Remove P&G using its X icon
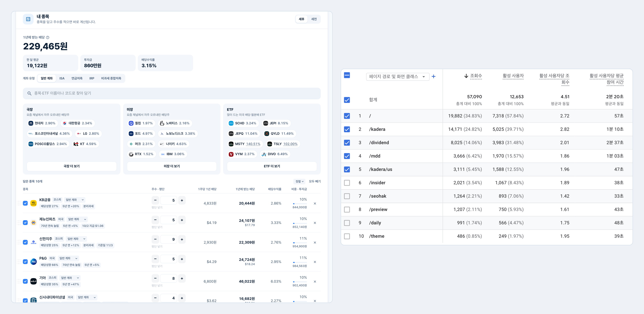This screenshot has width=644, height=314. [x=315, y=262]
